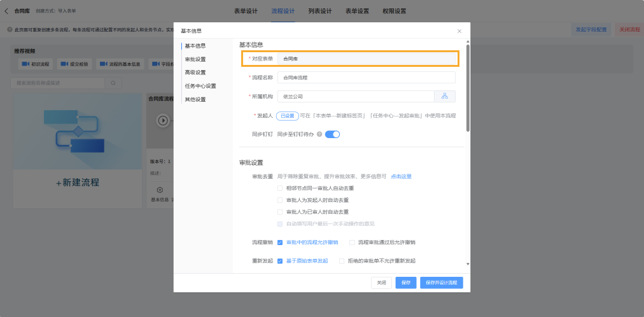Click the 已设置 initiator button
This screenshot has width=644, height=317.
288,116
